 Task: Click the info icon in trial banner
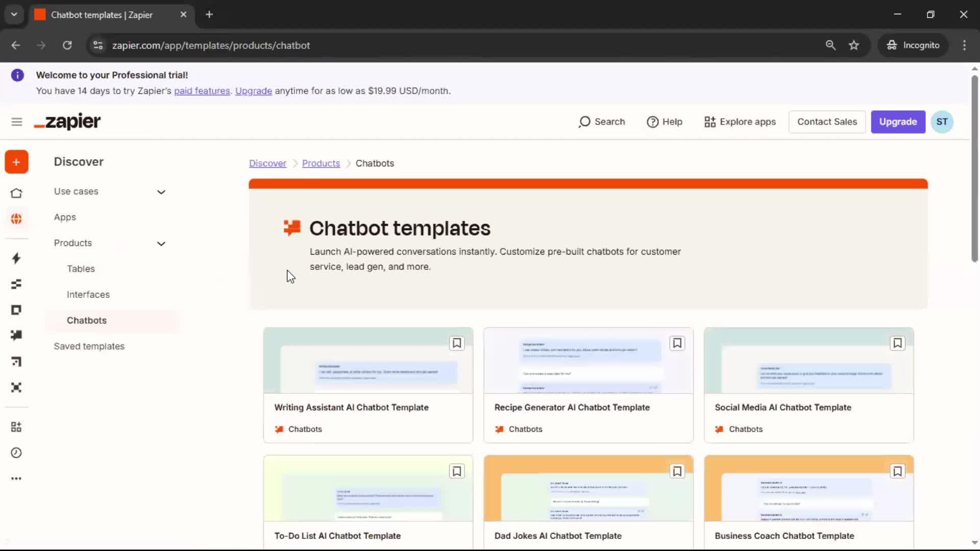point(17,76)
